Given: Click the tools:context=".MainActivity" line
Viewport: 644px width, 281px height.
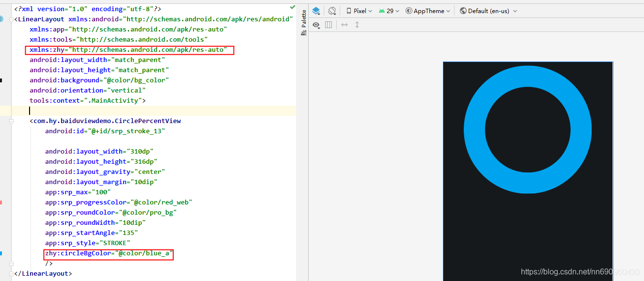Looking at the screenshot, I should 88,100.
